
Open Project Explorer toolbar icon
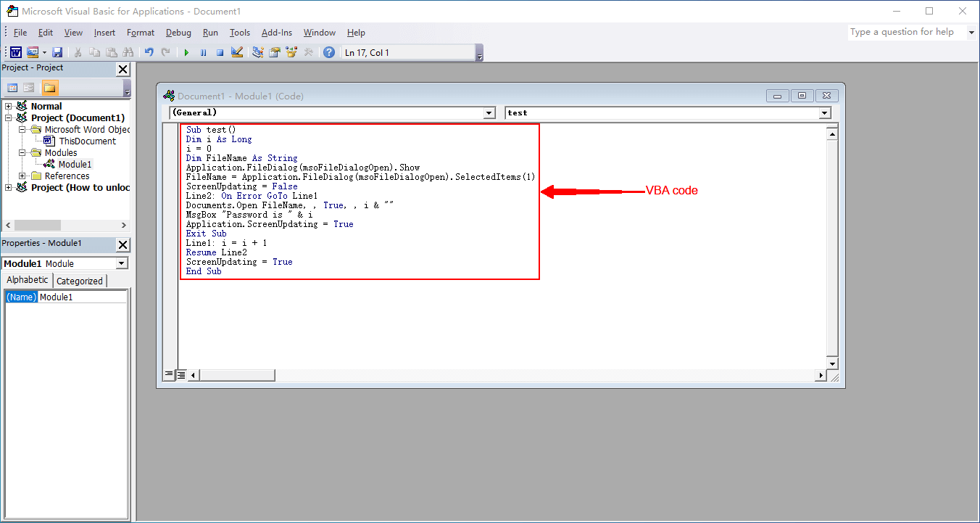(x=257, y=52)
